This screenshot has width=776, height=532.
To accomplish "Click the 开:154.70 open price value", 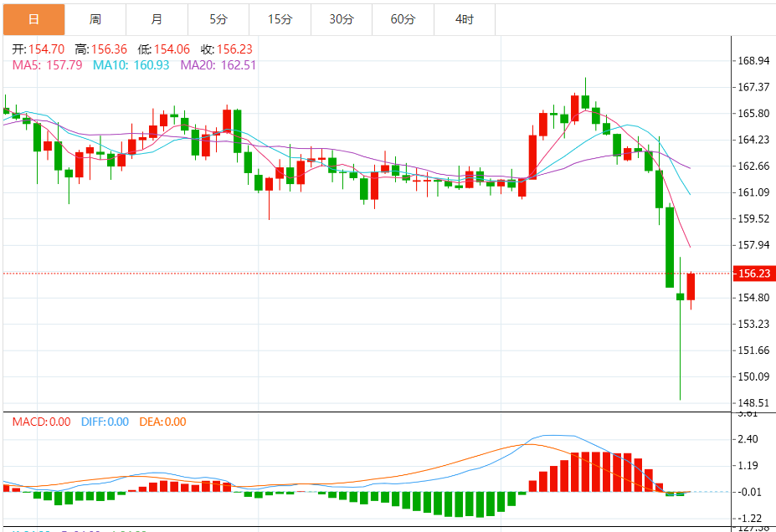I will (39, 49).
